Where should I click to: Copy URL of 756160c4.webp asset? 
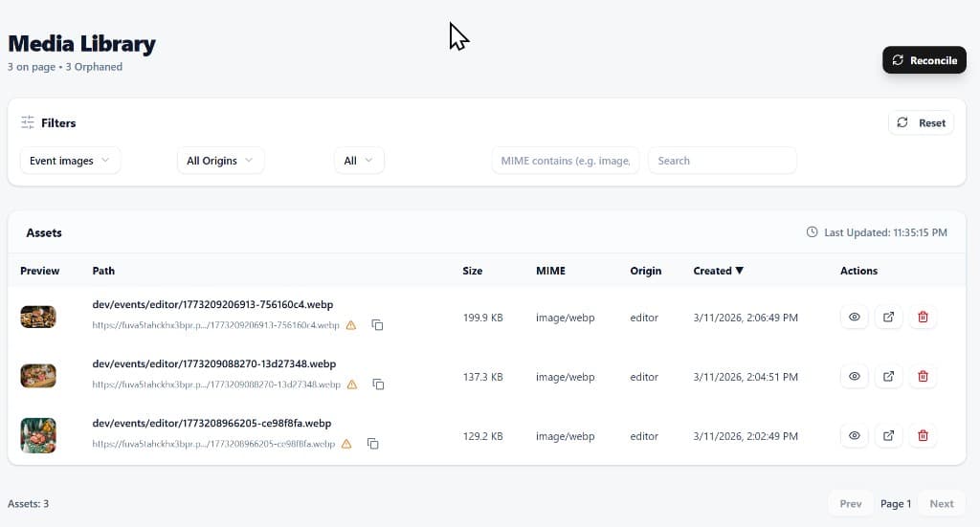click(377, 324)
